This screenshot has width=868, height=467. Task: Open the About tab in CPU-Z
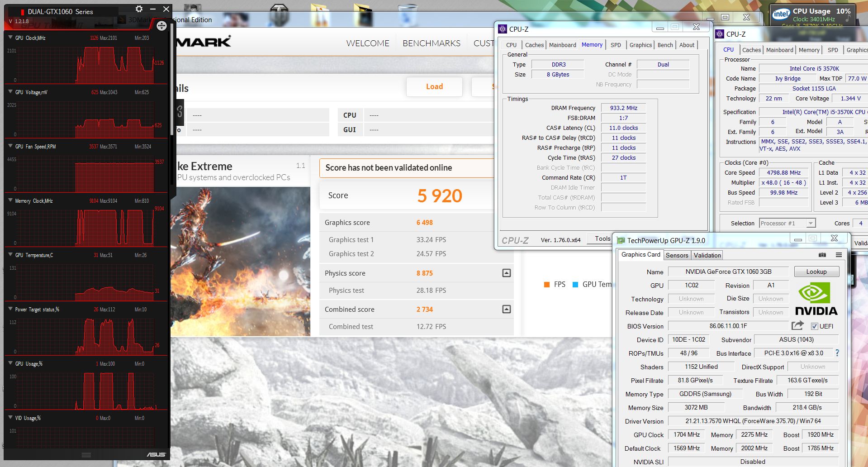pyautogui.click(x=687, y=45)
